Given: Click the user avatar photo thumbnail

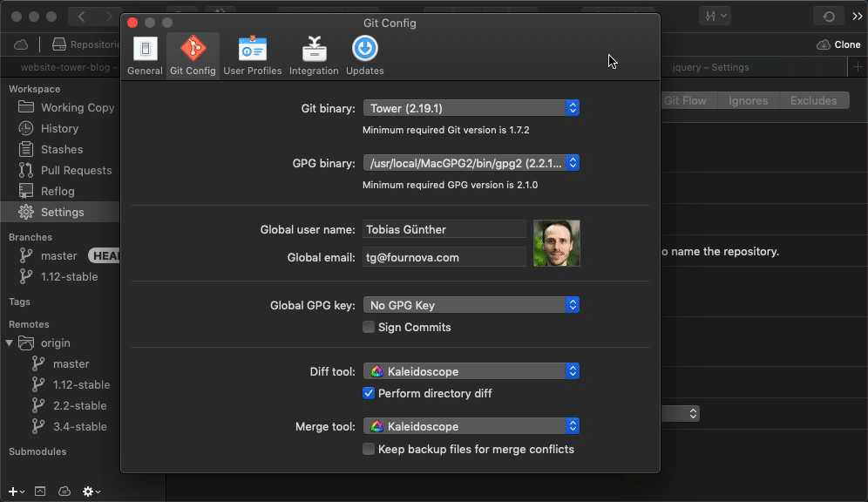Looking at the screenshot, I should [x=556, y=243].
